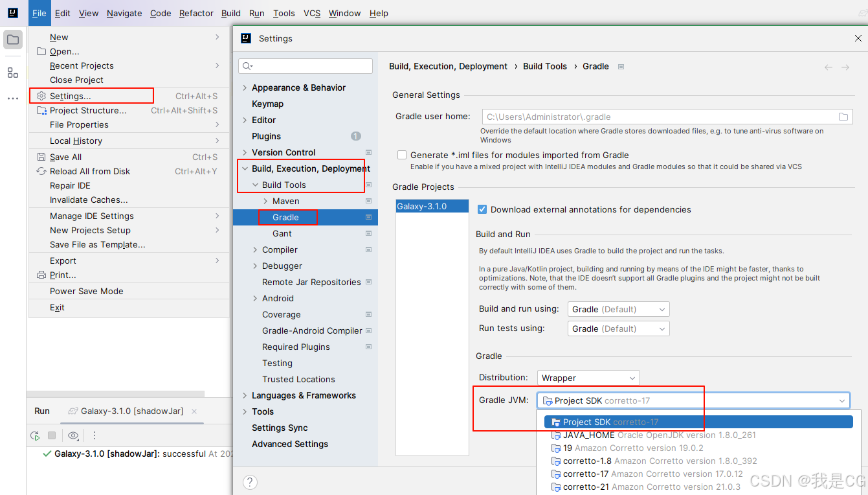Click the Back arrow in Settings header
Viewport: 868px width, 495px height.
pos(829,67)
